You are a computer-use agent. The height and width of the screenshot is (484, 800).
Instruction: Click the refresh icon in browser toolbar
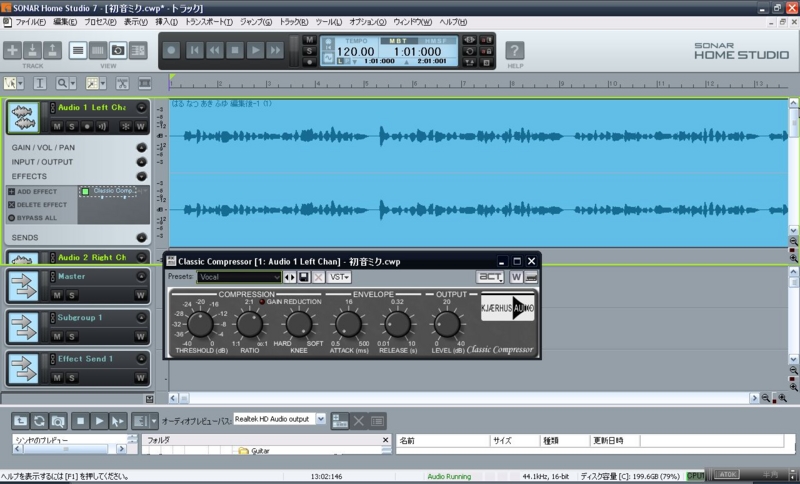click(39, 421)
